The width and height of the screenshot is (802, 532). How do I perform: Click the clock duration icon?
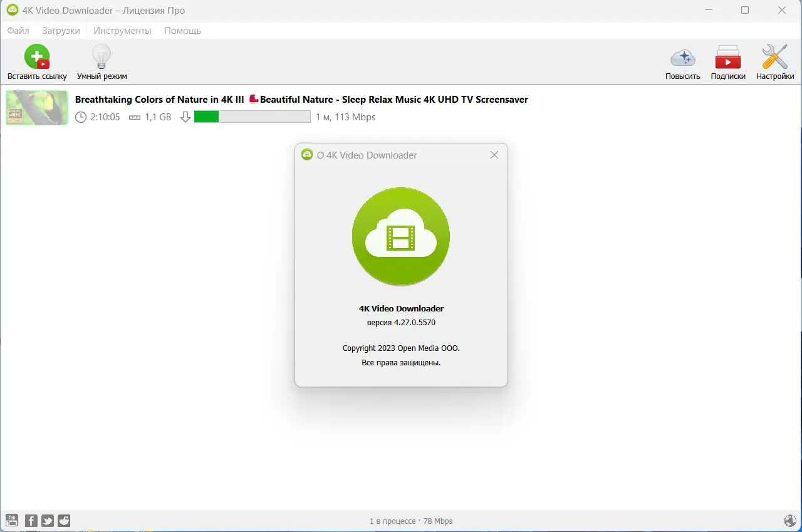81,117
